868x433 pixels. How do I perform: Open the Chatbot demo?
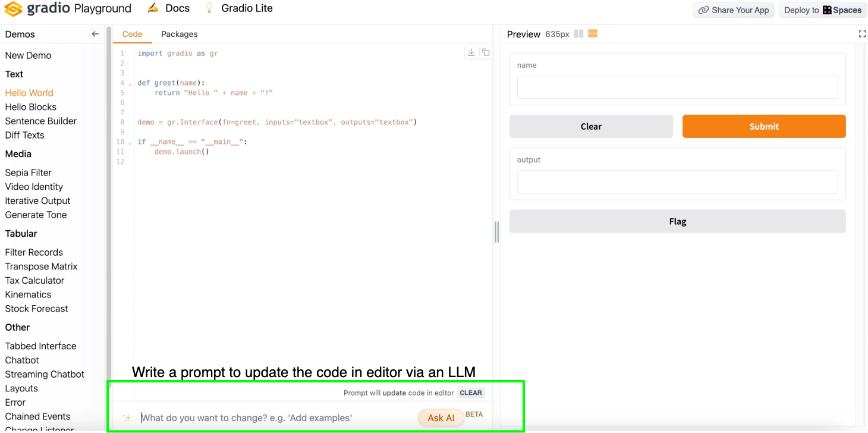(22, 360)
